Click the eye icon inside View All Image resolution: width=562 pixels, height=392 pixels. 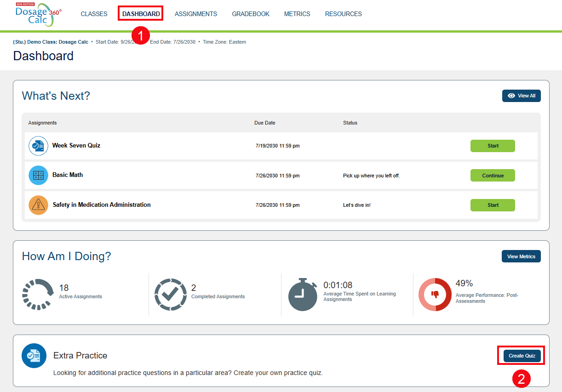(x=511, y=96)
